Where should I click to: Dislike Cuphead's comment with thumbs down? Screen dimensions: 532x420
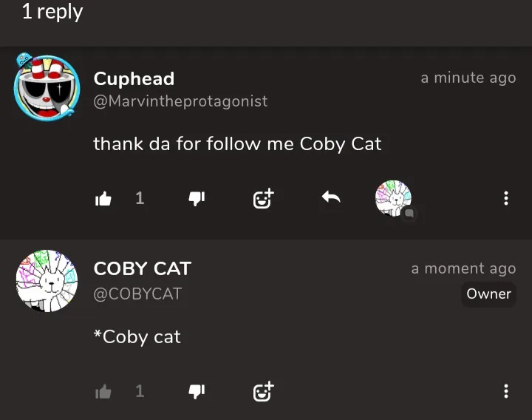(197, 198)
